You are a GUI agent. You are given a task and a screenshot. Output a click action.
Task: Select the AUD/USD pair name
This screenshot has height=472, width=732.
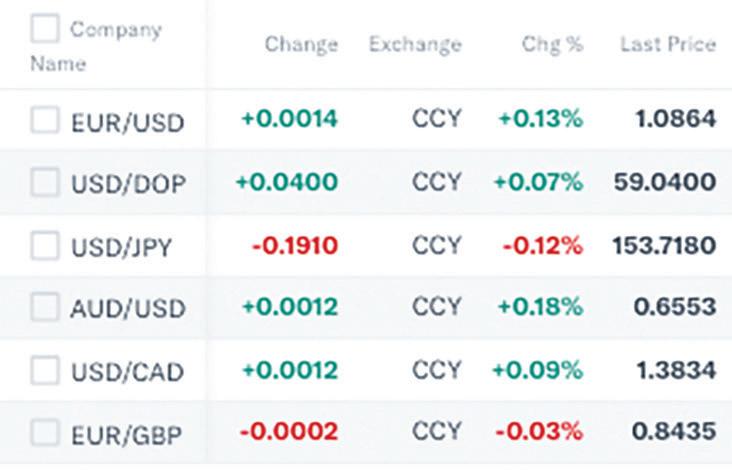127,309
